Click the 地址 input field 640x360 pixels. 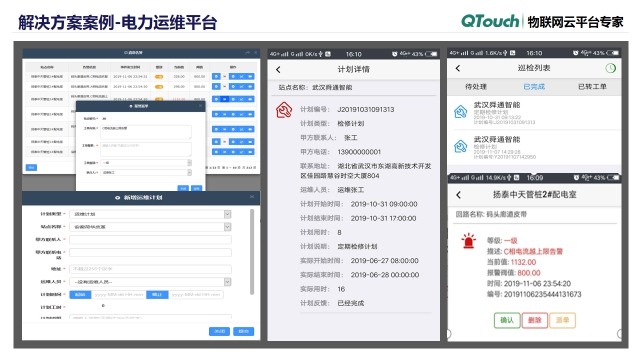(150, 269)
